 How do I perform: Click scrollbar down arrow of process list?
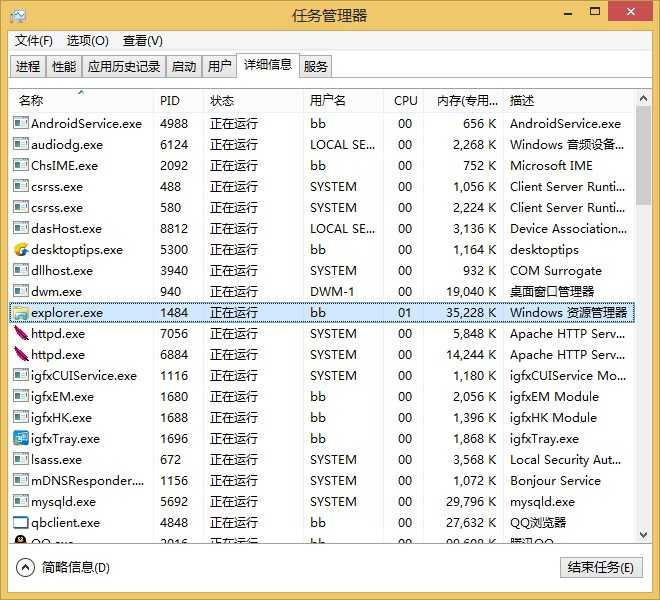(643, 535)
